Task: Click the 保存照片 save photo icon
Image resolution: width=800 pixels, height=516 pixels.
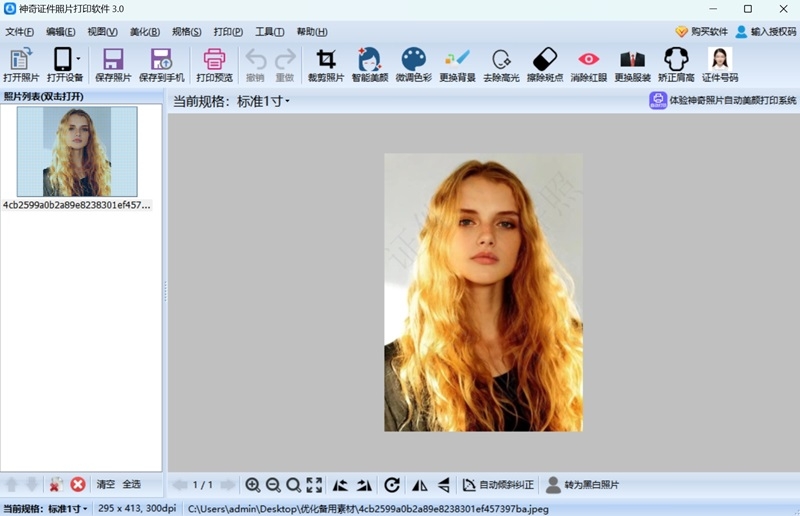Action: (113, 60)
